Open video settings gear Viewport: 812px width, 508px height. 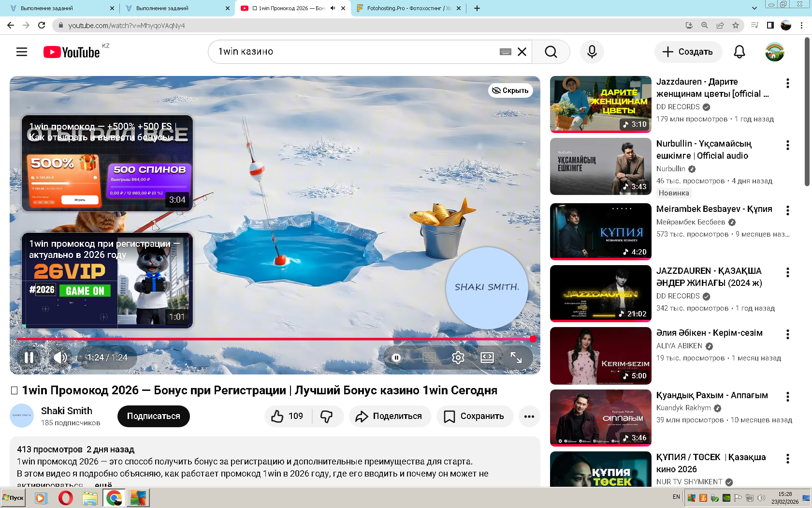[458, 358]
